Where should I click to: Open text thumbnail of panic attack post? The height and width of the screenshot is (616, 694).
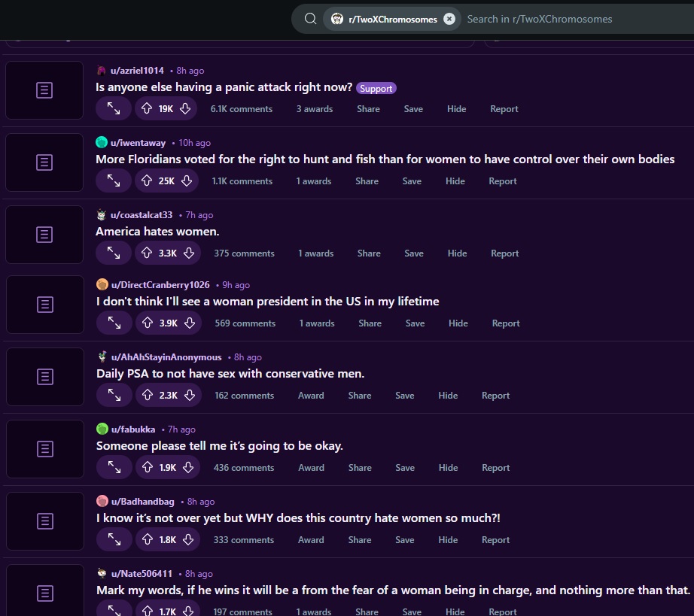tap(44, 90)
